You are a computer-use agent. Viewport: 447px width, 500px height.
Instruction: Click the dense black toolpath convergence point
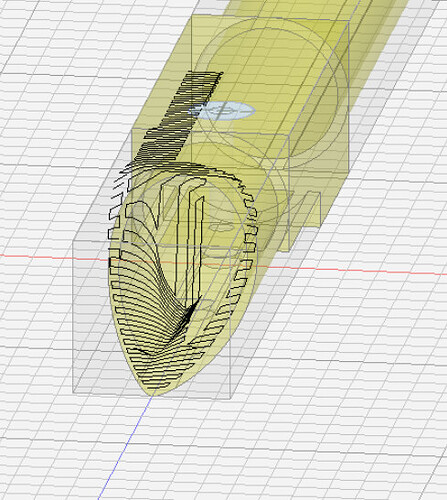pyautogui.click(x=188, y=315)
